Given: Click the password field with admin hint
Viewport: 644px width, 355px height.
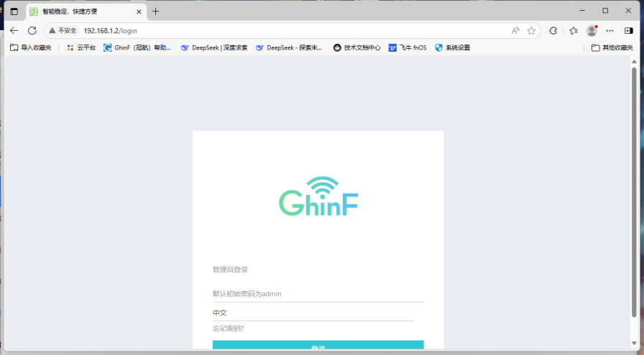Looking at the screenshot, I should pyautogui.click(x=318, y=294).
